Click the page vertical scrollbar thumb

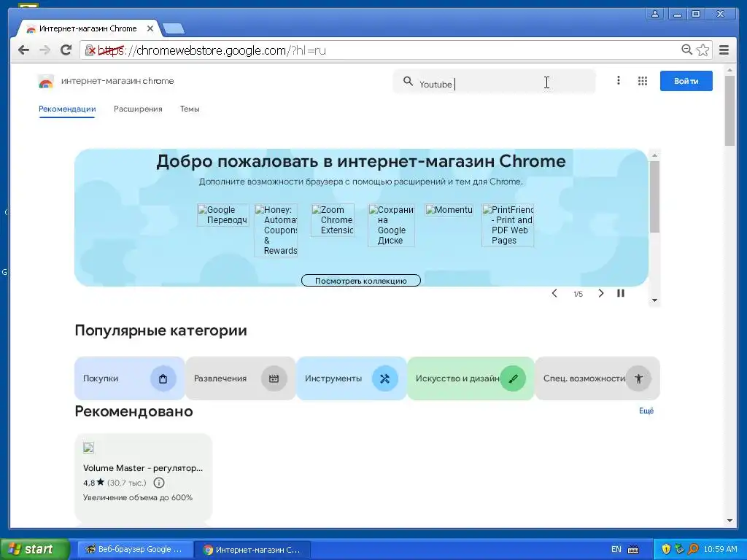tap(729, 111)
